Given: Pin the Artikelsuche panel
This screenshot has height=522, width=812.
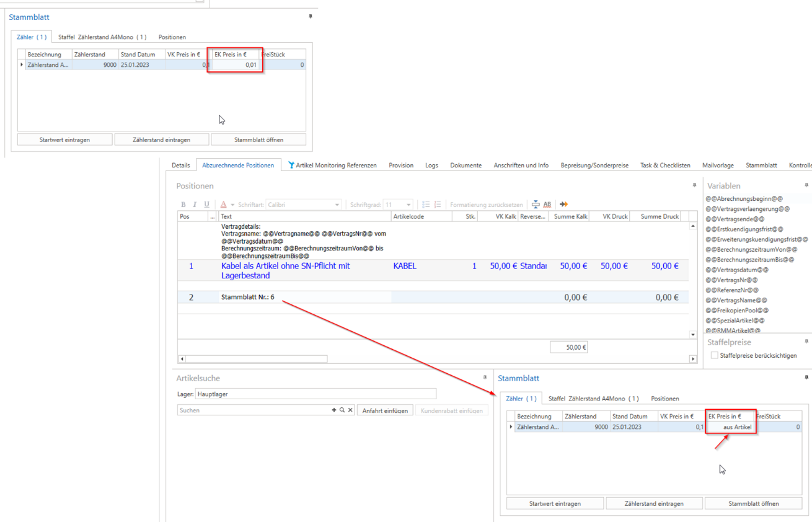Looking at the screenshot, I should click(485, 378).
